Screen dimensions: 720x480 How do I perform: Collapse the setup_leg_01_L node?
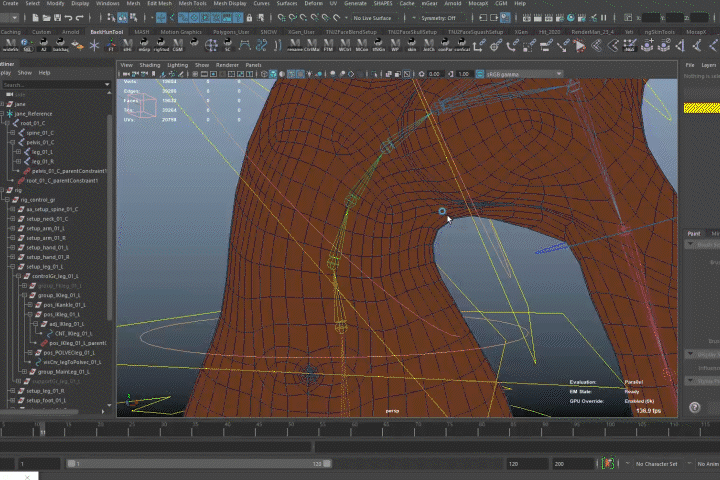click(x=12, y=266)
